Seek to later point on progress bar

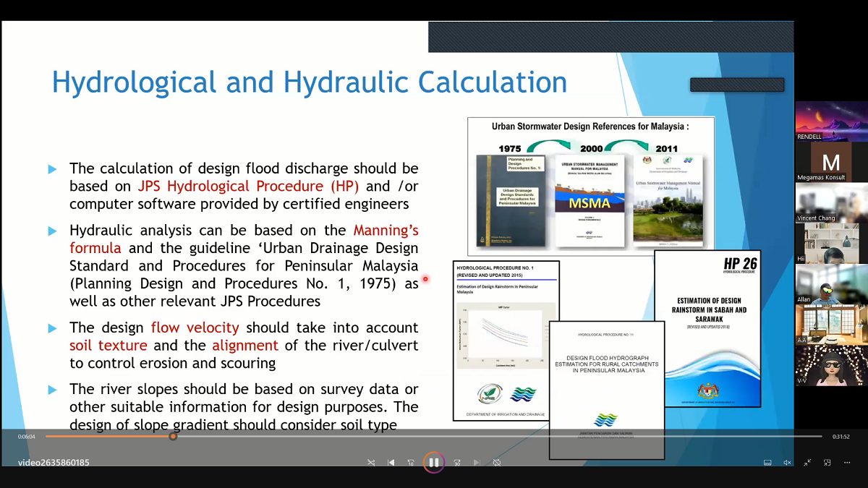coord(499,436)
